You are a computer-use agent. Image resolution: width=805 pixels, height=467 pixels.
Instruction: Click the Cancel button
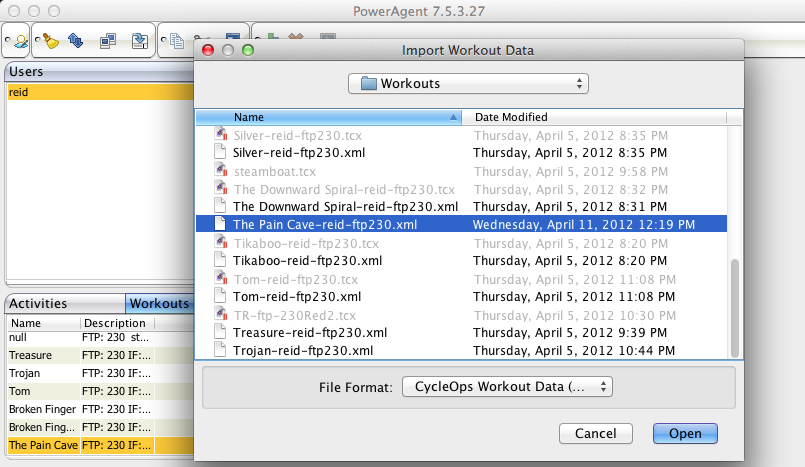pyautogui.click(x=596, y=434)
